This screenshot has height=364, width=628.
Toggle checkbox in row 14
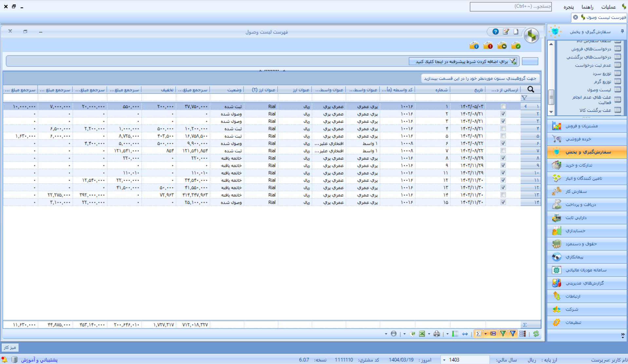pos(503,202)
